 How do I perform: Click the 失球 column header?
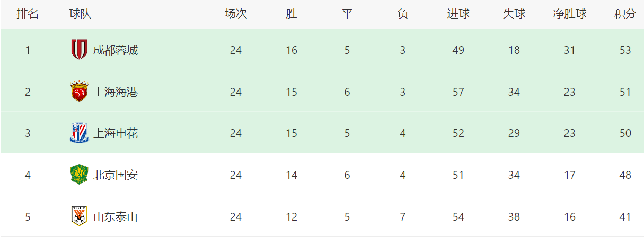click(514, 14)
